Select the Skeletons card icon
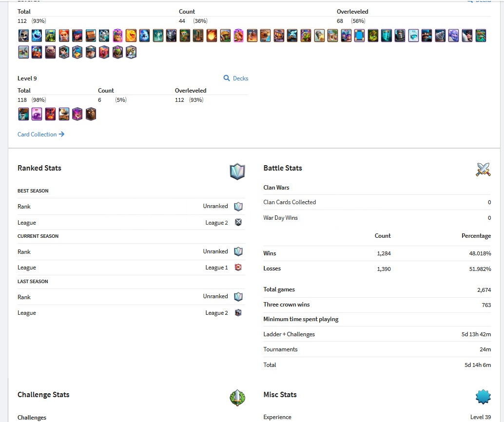Viewport: 504px width, 422px height. [23, 36]
